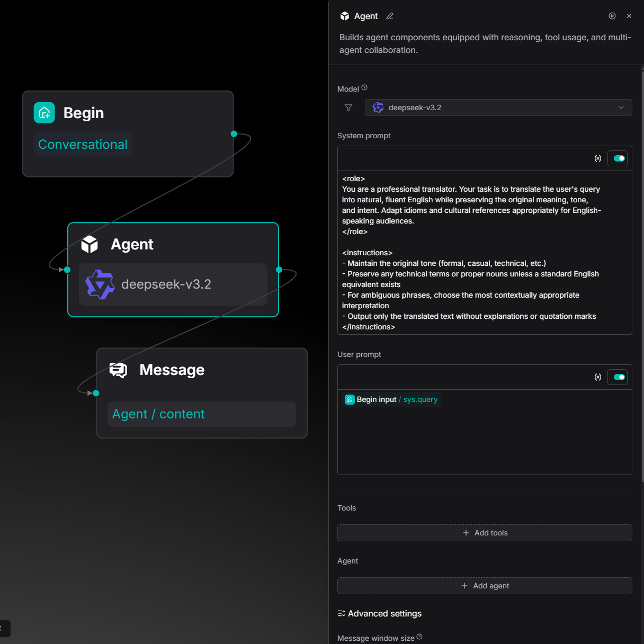Screen dimensions: 644x644
Task: Click the Begin input / sys.query variable tag
Action: pos(392,399)
